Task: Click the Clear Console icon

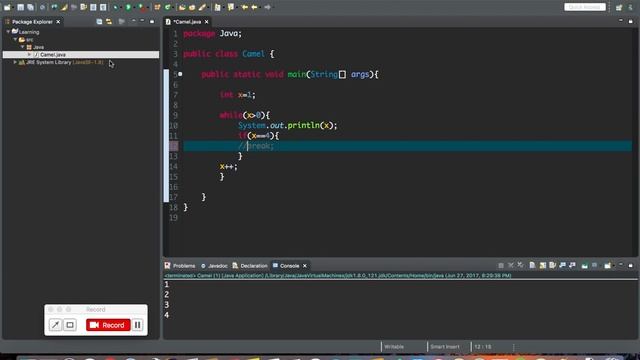Action: pos(532,266)
